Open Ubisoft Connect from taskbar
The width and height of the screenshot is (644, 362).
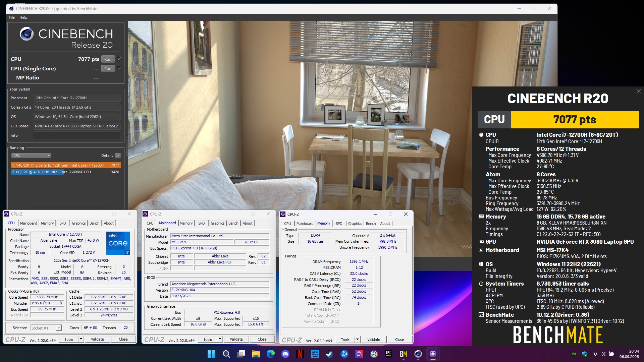tap(374, 354)
